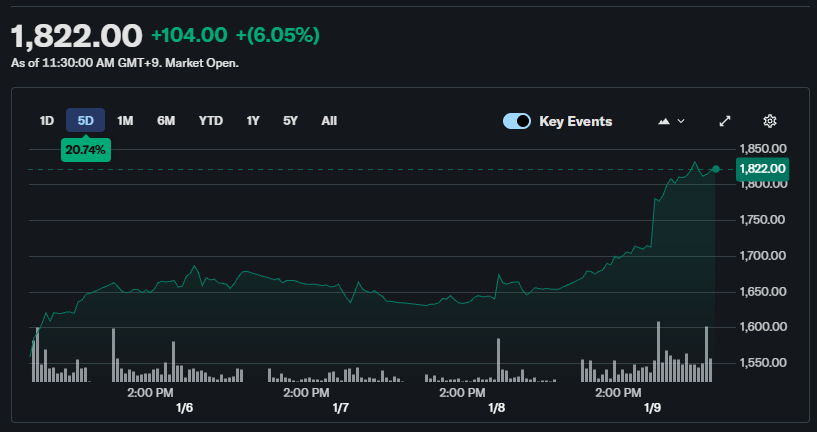Click the 1/6 date label
Screen dimensions: 817x432
point(184,408)
